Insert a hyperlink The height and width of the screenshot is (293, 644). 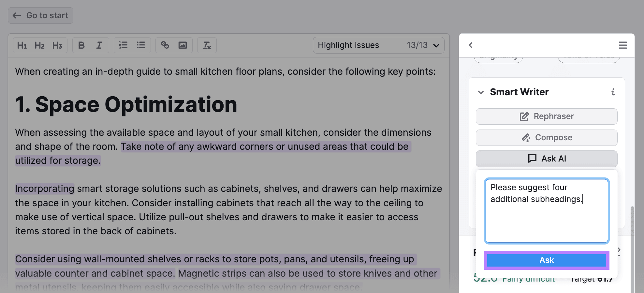pyautogui.click(x=165, y=45)
